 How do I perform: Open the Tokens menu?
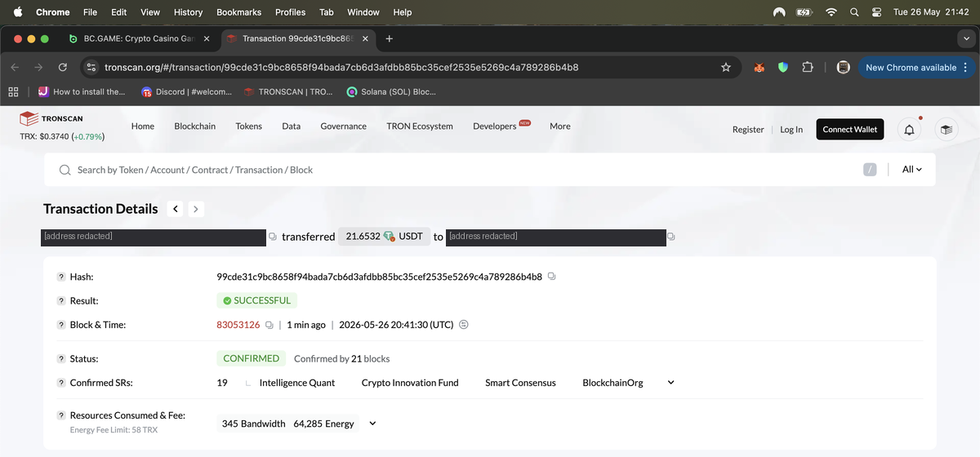[x=249, y=126]
